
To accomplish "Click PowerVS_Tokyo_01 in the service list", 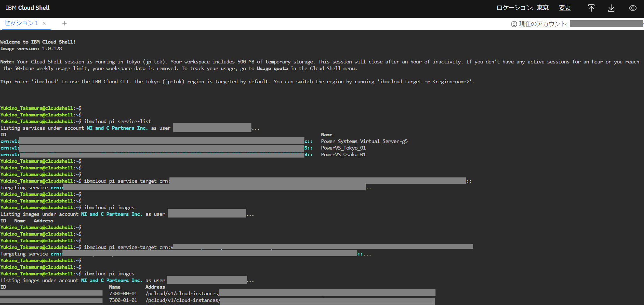I will tap(343, 148).
